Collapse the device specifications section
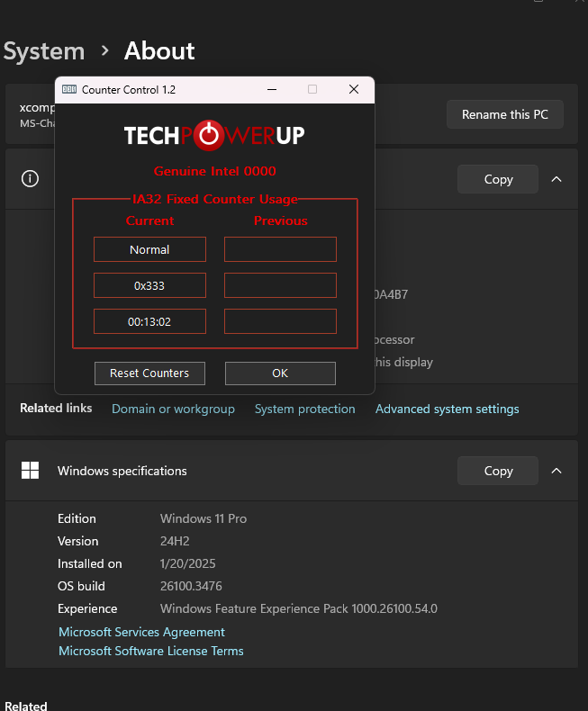The width and height of the screenshot is (588, 711). click(x=556, y=179)
